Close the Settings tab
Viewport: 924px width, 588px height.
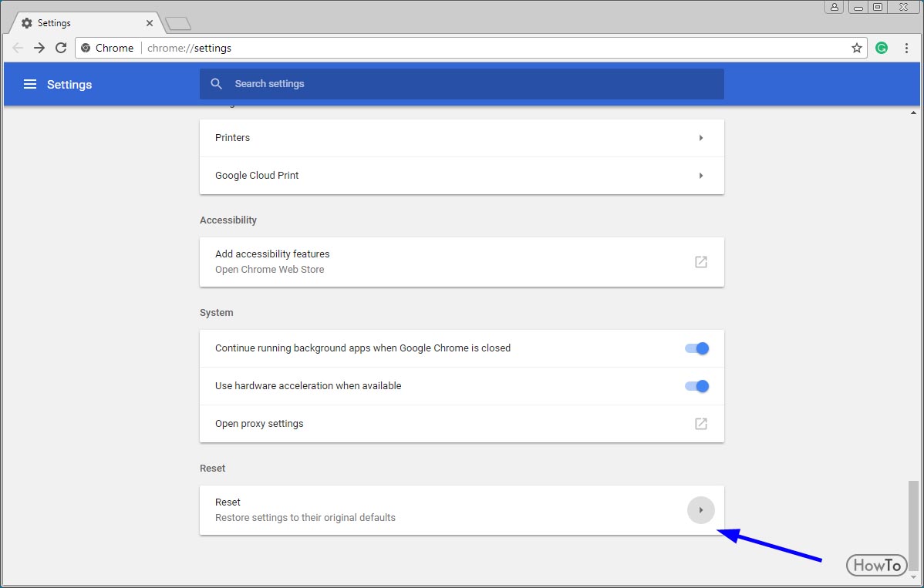[150, 23]
